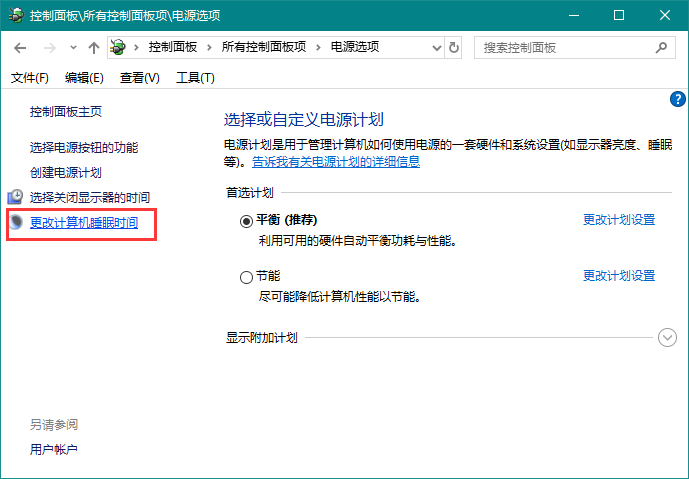Viewport: 689px width, 479px height.
Task: Click the display-off clock icon in the sidebar
Action: coord(15,197)
